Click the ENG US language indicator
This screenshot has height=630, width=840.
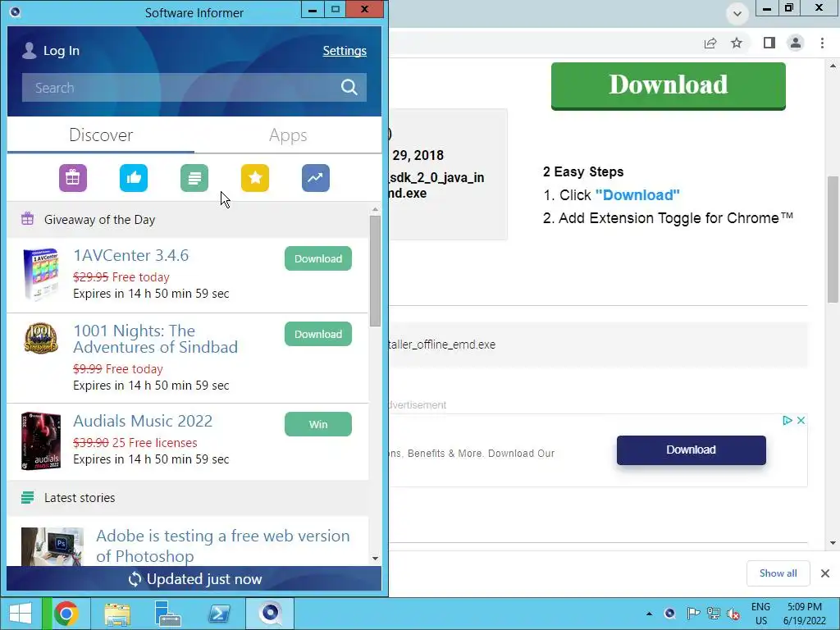(x=760, y=614)
